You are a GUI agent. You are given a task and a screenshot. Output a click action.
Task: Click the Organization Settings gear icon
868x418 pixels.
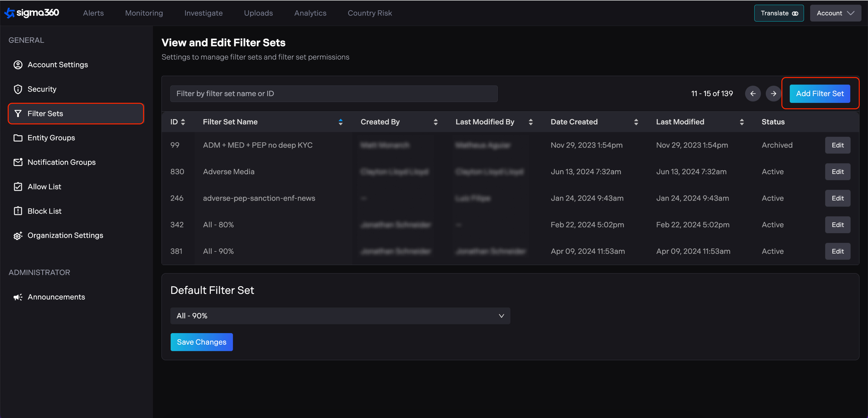pyautogui.click(x=18, y=236)
